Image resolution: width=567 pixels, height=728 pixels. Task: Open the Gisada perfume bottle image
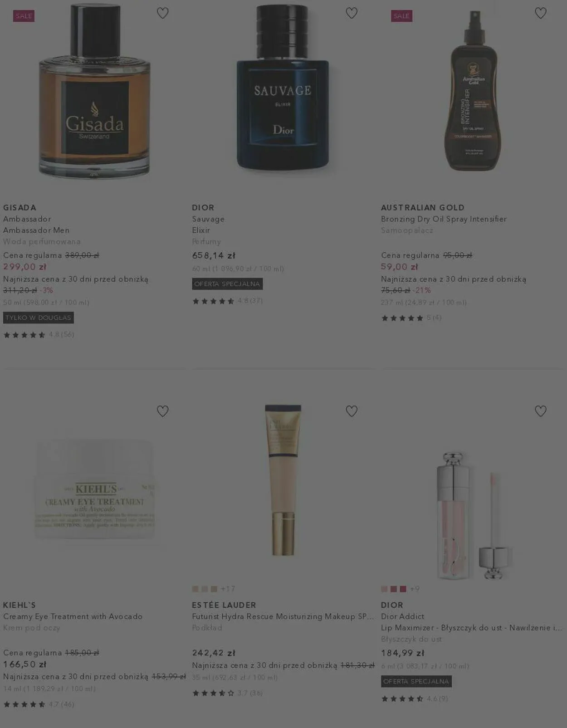pos(94,92)
